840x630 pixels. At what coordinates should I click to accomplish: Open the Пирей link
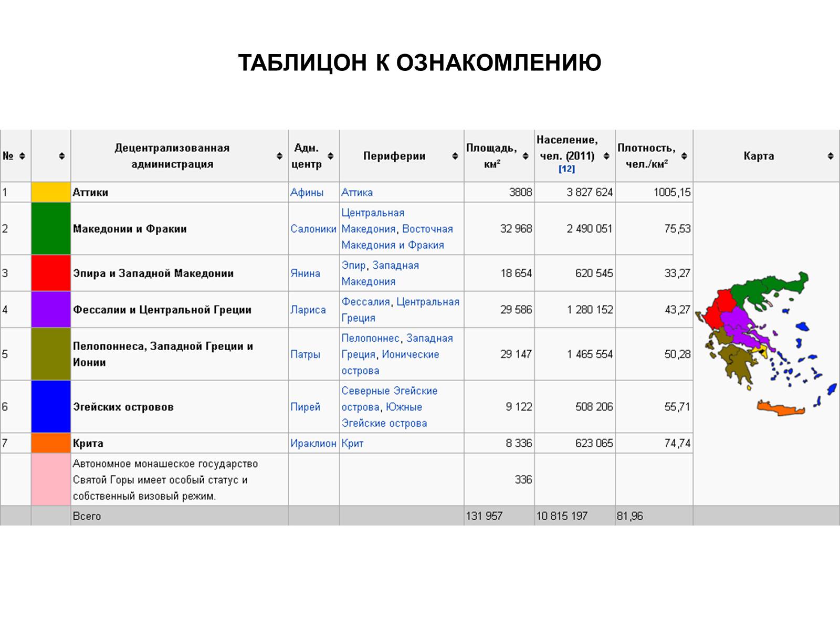tap(305, 407)
